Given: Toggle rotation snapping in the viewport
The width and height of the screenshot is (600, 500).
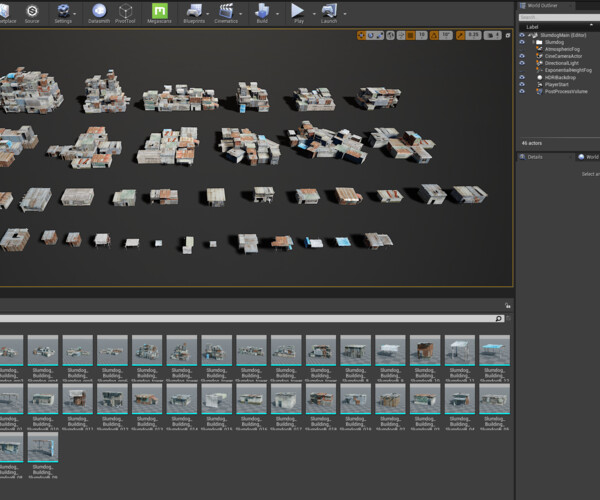Looking at the screenshot, I should tap(434, 36).
